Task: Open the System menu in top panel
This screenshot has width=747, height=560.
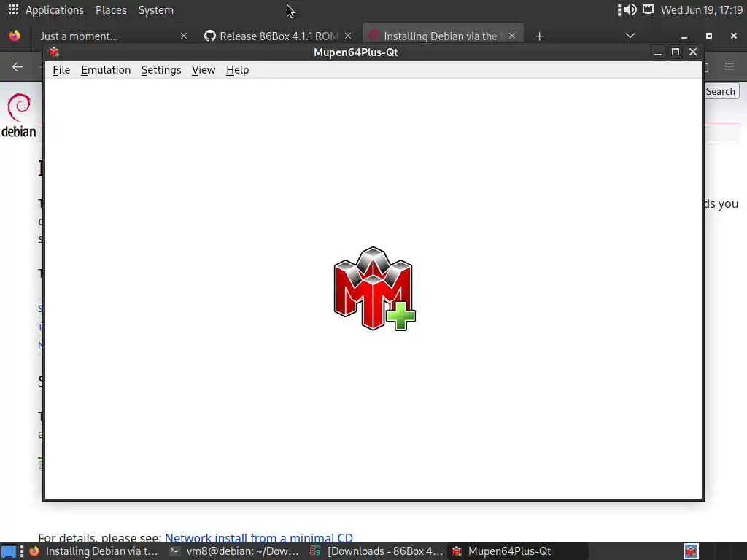Action: [x=156, y=10]
